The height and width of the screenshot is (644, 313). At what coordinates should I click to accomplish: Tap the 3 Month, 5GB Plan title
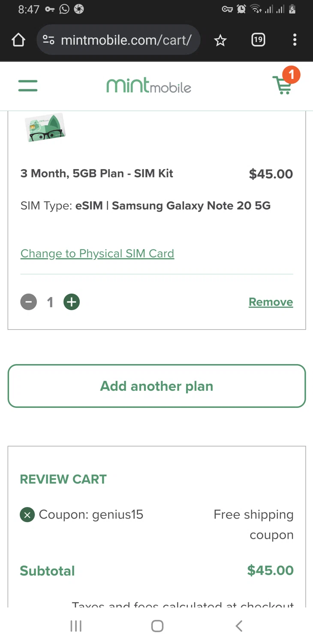coord(97,173)
